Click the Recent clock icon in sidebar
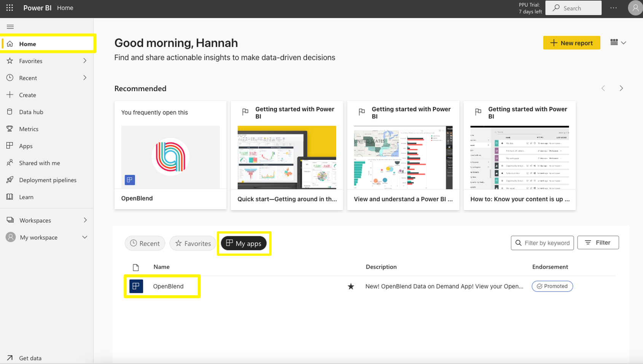Viewport: 643px width, 364px height. click(10, 78)
